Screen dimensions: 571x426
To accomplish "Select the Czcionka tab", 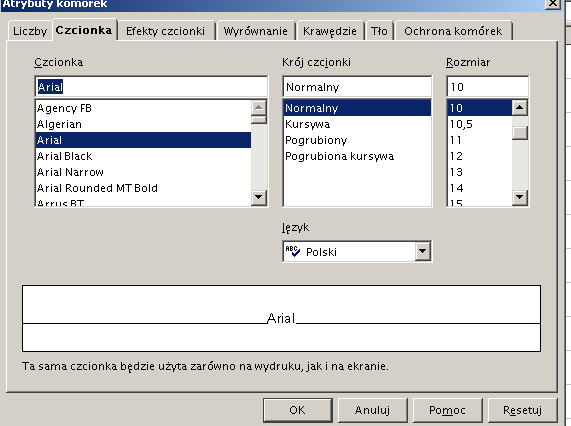I will tap(84, 30).
